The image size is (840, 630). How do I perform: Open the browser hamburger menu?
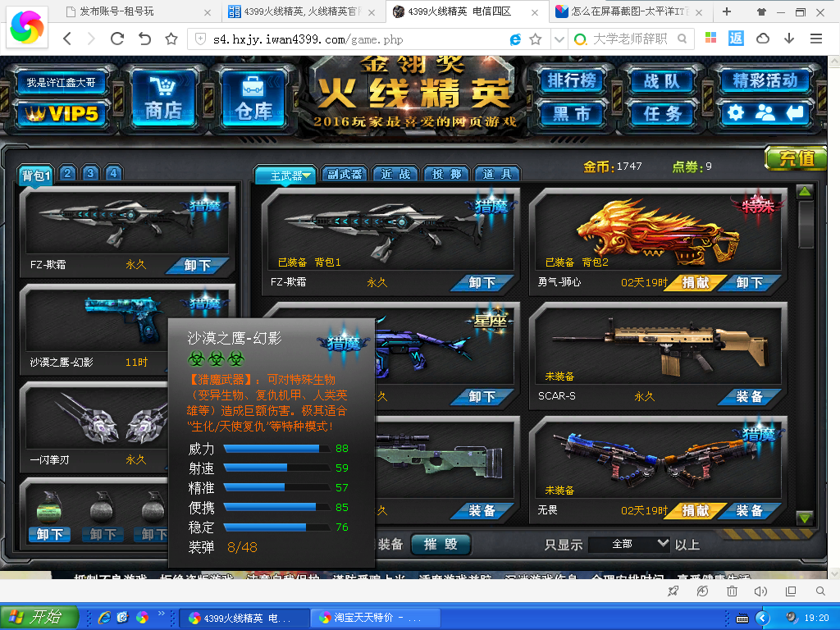816,38
